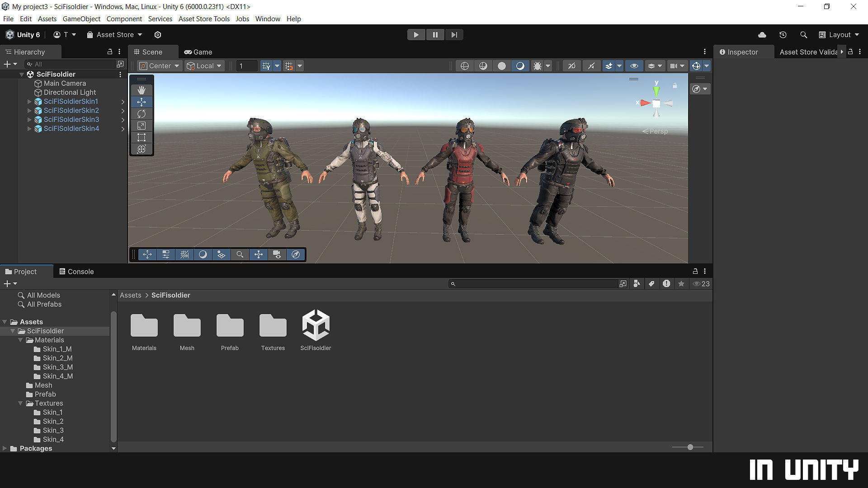868x488 pixels.
Task: Open SciFisoldier scene asset icon
Action: click(316, 325)
